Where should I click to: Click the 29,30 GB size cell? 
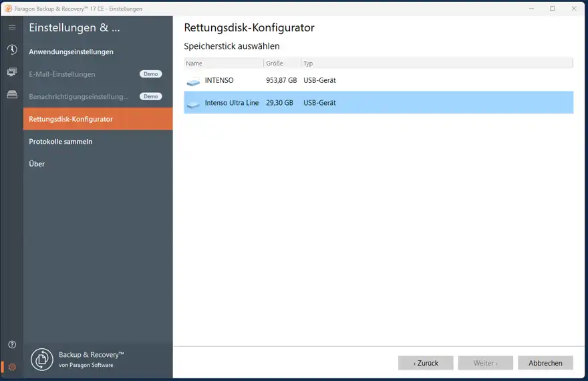[279, 103]
